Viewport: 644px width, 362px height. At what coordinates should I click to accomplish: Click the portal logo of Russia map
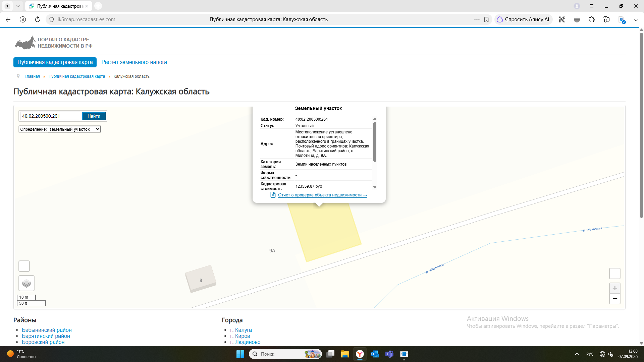point(25,43)
